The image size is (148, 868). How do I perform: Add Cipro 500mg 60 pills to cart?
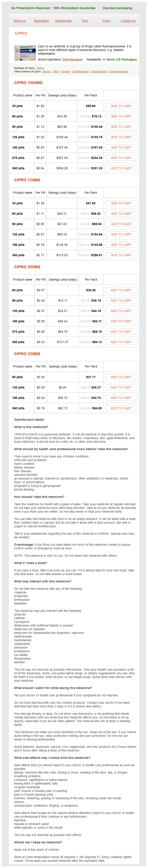tap(121, 290)
